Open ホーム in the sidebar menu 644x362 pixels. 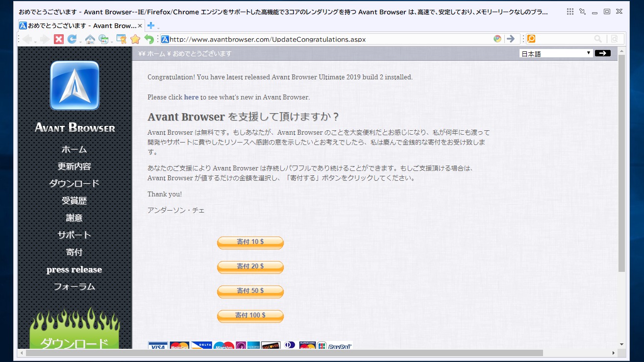(74, 149)
